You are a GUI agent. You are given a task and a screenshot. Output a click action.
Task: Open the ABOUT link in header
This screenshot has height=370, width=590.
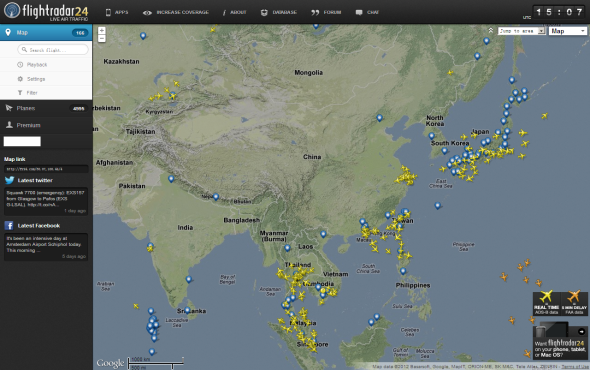pos(238,12)
